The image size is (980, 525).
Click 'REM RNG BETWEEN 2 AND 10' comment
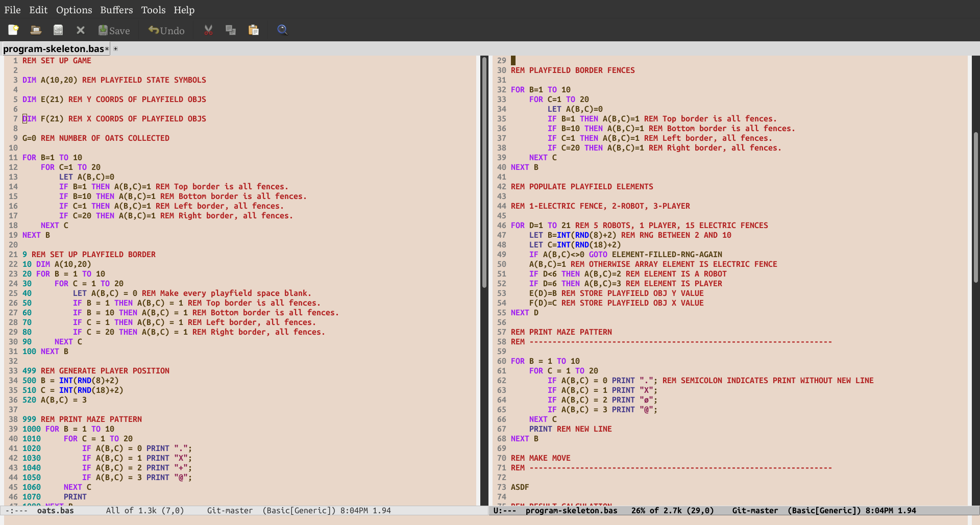[676, 235]
